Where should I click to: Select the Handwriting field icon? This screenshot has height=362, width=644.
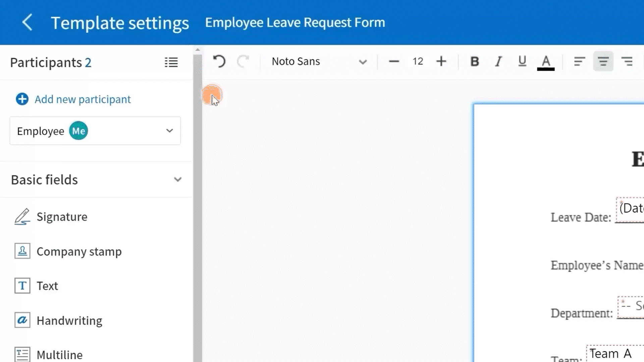pos(22,320)
